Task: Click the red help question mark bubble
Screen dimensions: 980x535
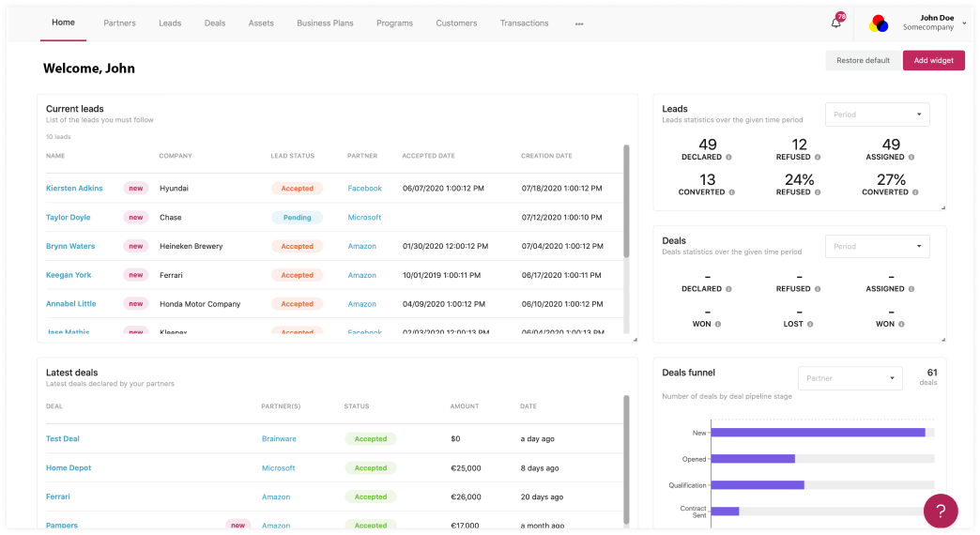Action: coord(941,511)
